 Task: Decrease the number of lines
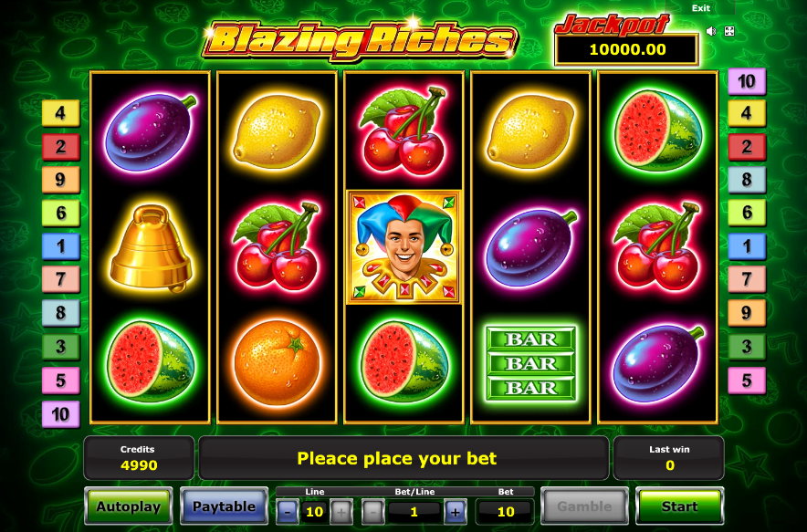(288, 511)
